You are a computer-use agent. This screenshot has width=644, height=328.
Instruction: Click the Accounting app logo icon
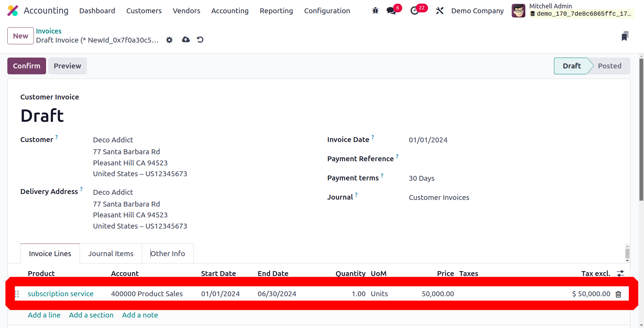[13, 11]
